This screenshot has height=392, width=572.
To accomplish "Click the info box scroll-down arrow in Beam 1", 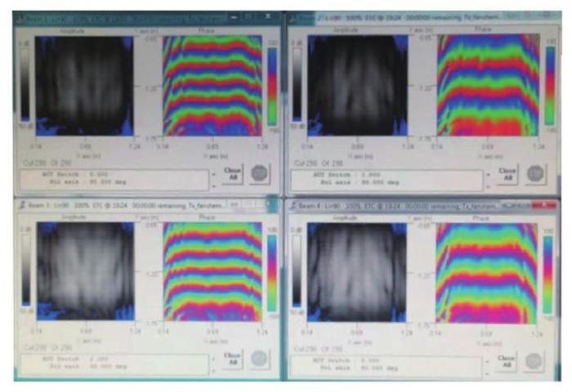I will (x=214, y=186).
